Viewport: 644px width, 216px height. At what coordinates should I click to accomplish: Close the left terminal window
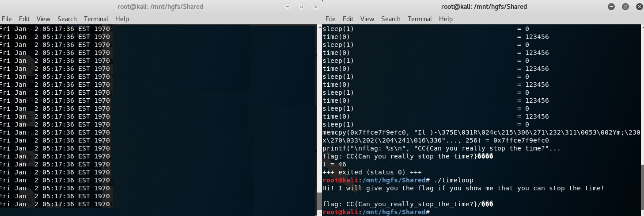coord(316,7)
